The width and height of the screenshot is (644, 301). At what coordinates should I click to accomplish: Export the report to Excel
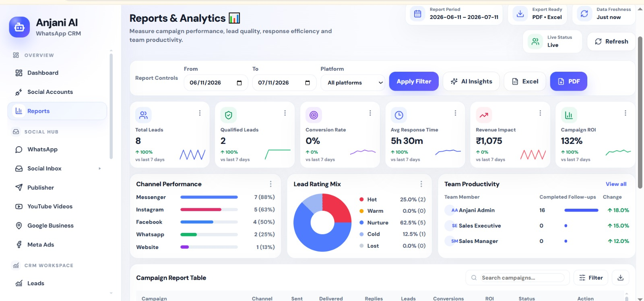click(x=525, y=81)
